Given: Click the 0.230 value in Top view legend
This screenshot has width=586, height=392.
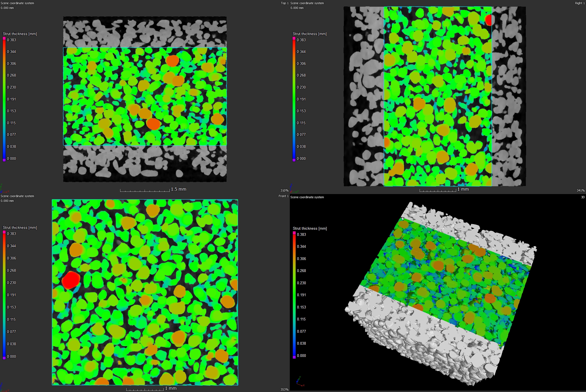Looking at the screenshot, I should click(x=11, y=87).
